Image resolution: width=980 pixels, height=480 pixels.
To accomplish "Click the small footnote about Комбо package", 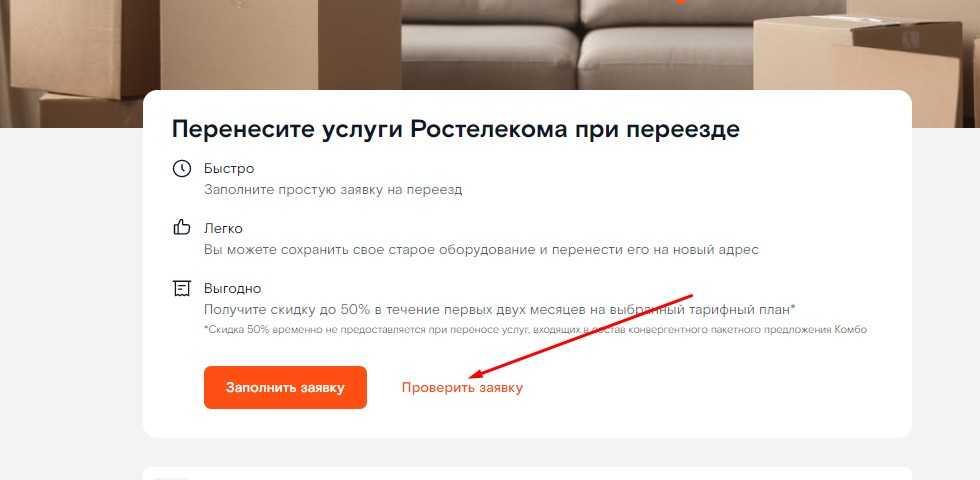I will point(535,329).
